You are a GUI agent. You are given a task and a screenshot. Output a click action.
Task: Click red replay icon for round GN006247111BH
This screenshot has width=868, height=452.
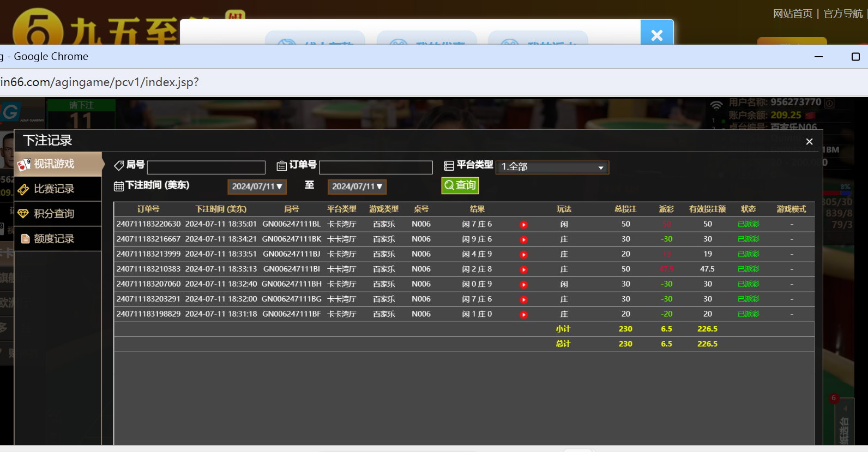(x=523, y=285)
